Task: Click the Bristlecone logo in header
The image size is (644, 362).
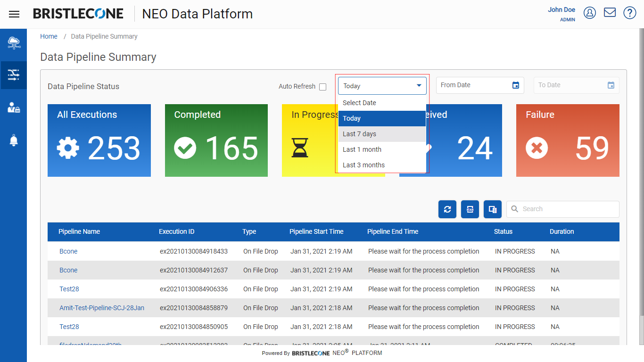Action: 78,14
